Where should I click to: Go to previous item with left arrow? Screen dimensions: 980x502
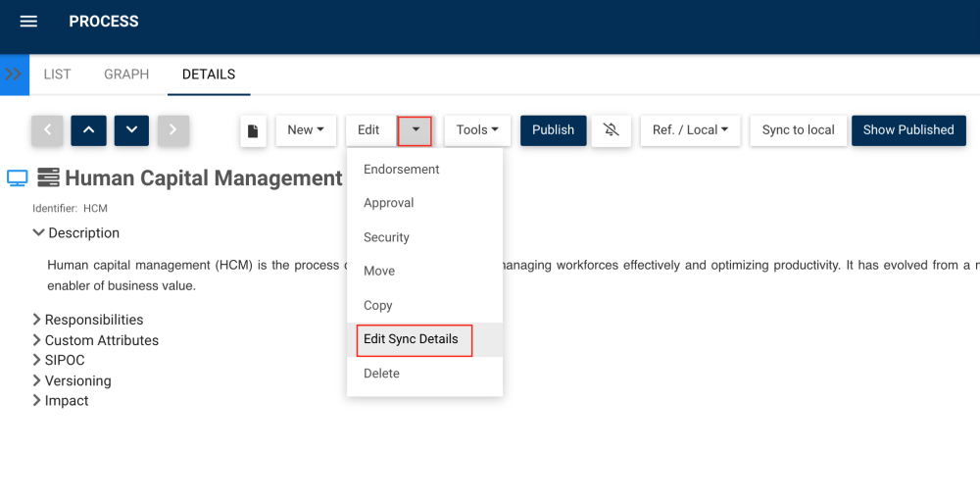[x=47, y=130]
